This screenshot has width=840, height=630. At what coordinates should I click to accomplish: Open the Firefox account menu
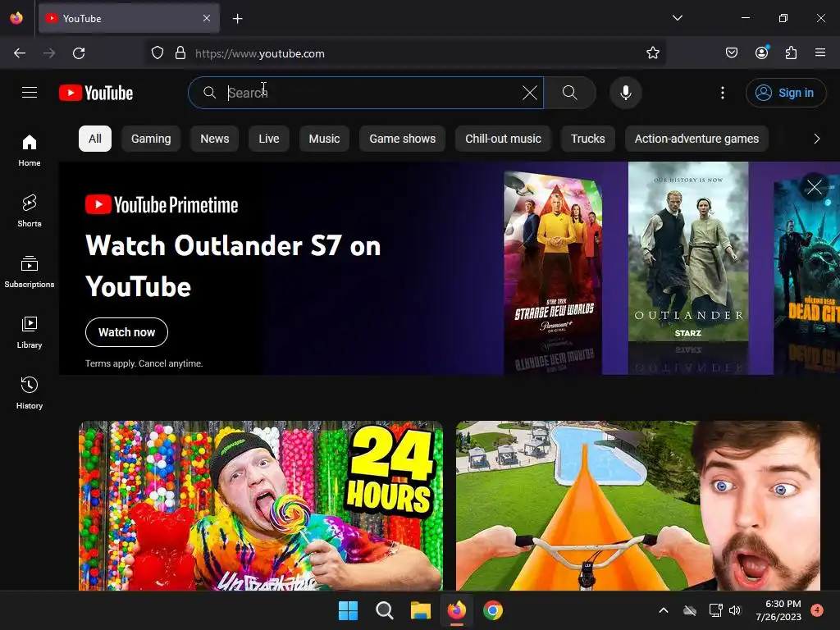coord(761,52)
